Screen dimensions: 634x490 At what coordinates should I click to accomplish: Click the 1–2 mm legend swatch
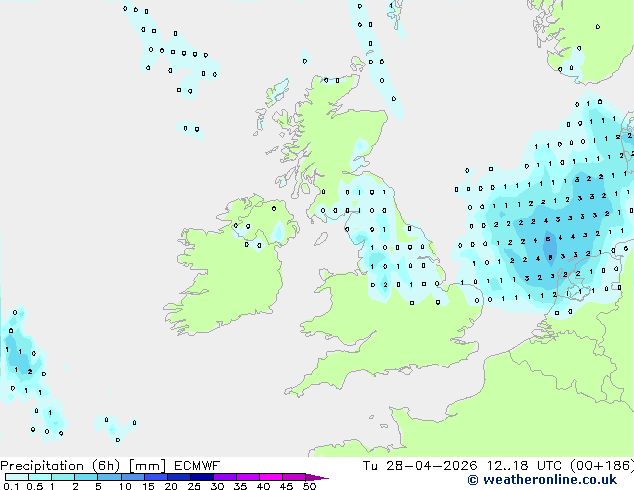pyautogui.click(x=63, y=477)
